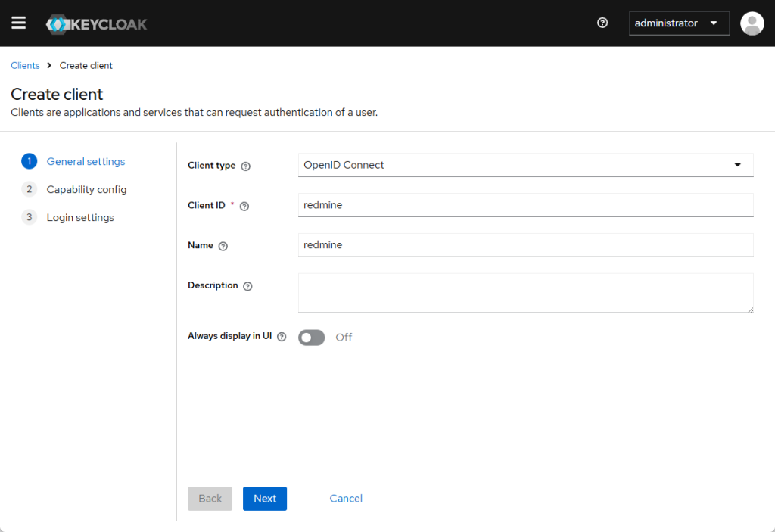Focus the Description text area
The height and width of the screenshot is (532, 775).
coord(525,293)
